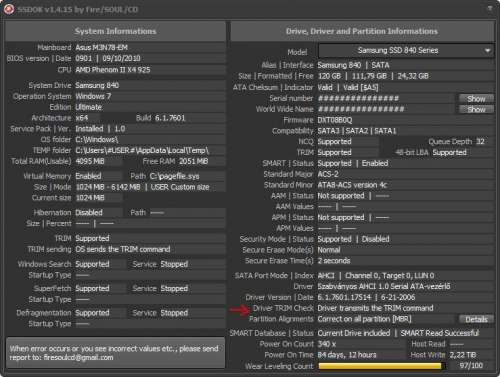Click the AHCI SATA port mode value
Image resolution: width=500 pixels, height=377 pixels.
click(x=326, y=276)
